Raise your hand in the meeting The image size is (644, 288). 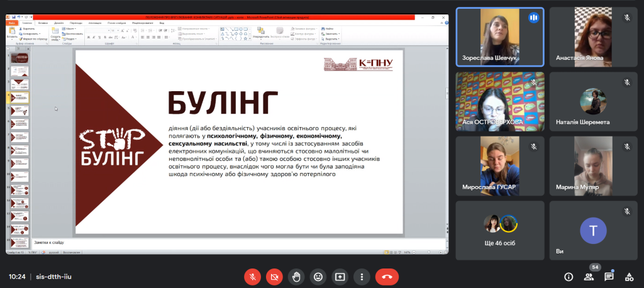pos(296,276)
